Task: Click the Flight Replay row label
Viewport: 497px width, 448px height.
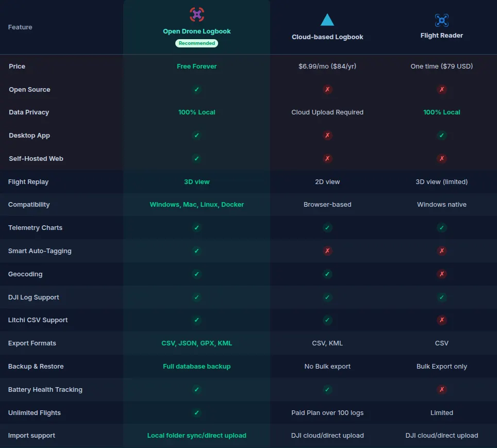Action: point(28,181)
